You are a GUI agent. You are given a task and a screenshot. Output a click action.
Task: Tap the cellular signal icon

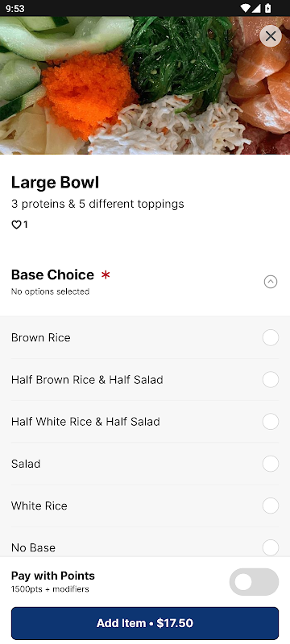tap(256, 8)
